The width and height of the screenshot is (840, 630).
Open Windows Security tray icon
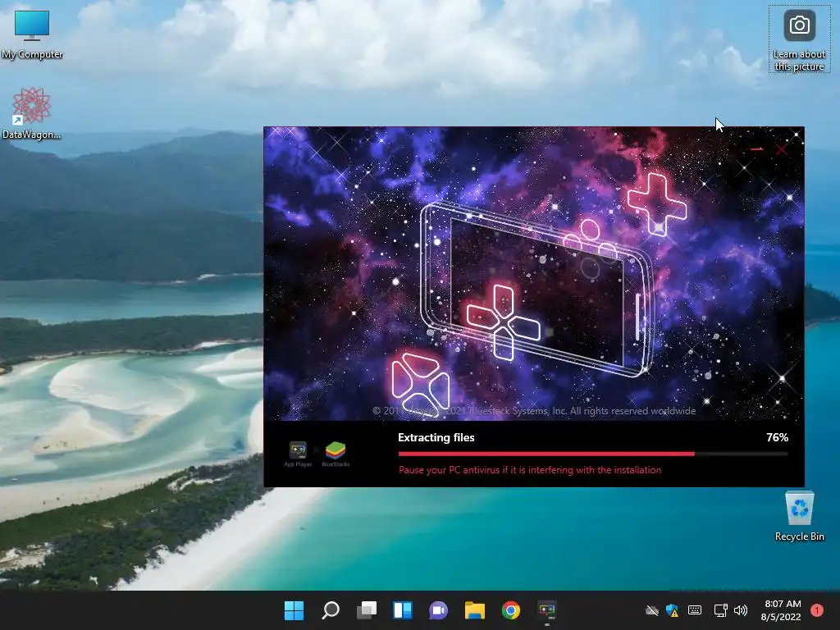tap(673, 610)
